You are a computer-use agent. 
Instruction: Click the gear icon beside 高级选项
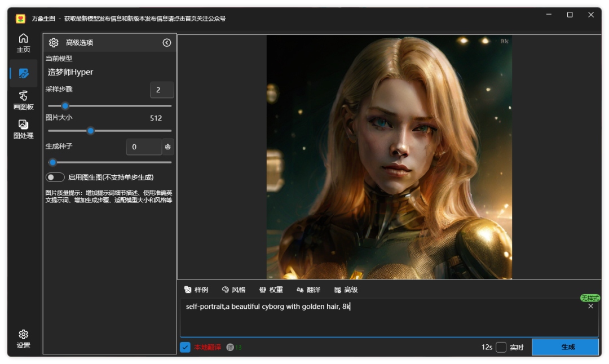pos(54,43)
